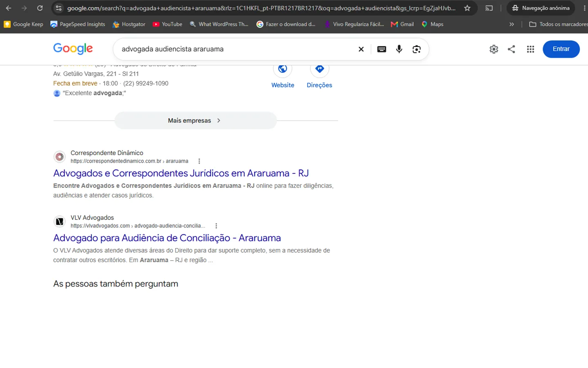Open Advogado para Audiência de Conciliação result

(167, 238)
